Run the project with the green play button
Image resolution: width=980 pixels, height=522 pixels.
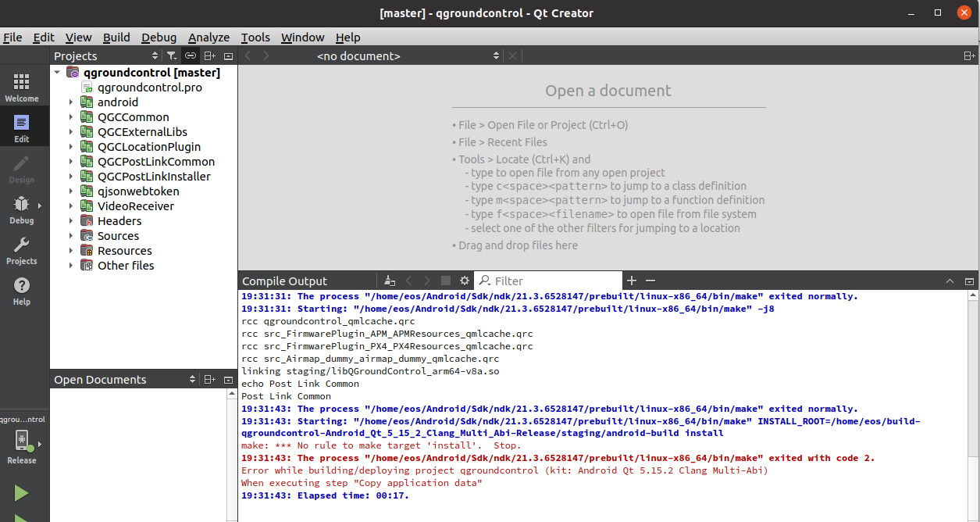tap(23, 493)
